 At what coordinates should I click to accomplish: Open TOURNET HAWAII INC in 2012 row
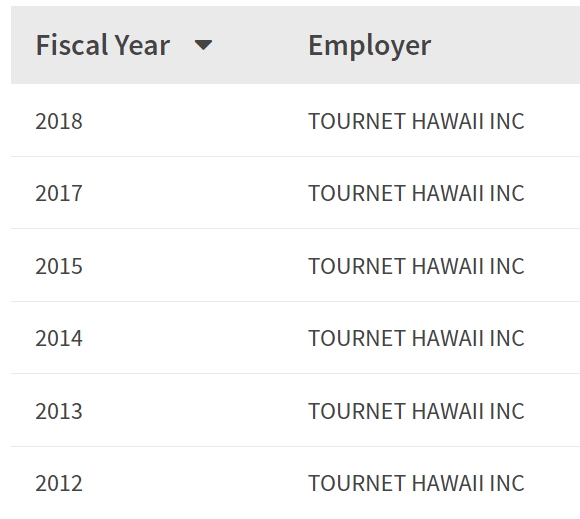tap(416, 483)
